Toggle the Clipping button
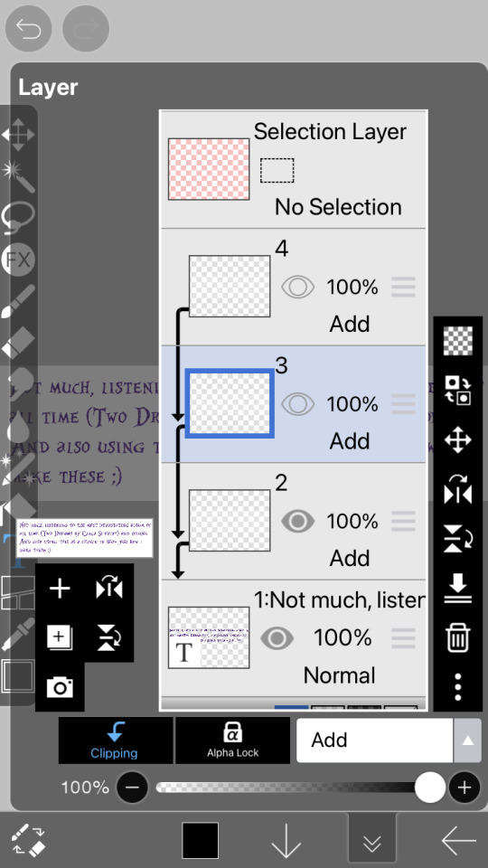This screenshot has width=488, height=868. point(115,741)
